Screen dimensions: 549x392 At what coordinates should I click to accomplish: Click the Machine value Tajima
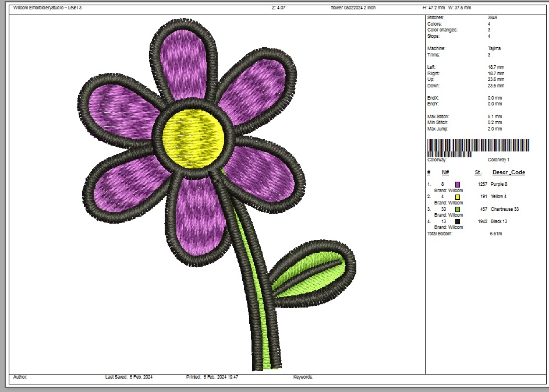(494, 48)
